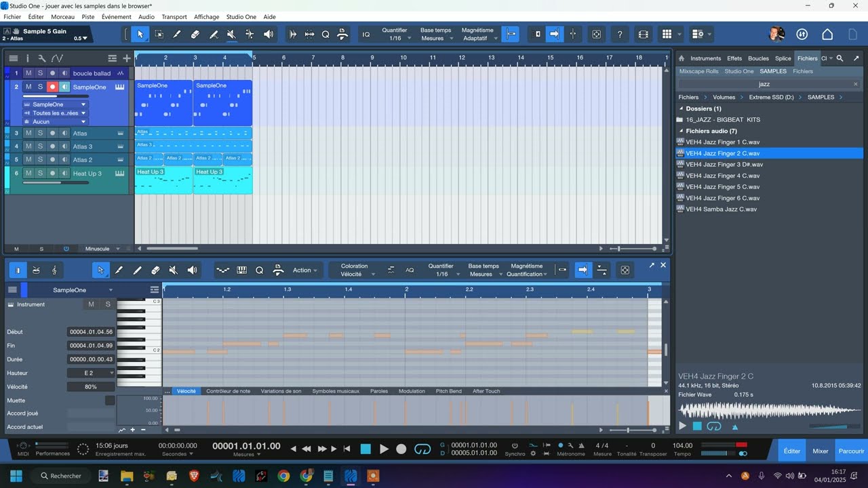Select the Arrow tool in top toolbar

pos(140,34)
